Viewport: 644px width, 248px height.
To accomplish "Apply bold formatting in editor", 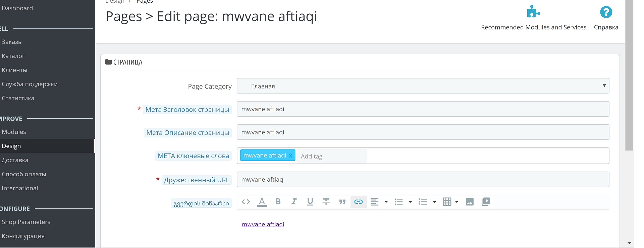I will tap(278, 202).
